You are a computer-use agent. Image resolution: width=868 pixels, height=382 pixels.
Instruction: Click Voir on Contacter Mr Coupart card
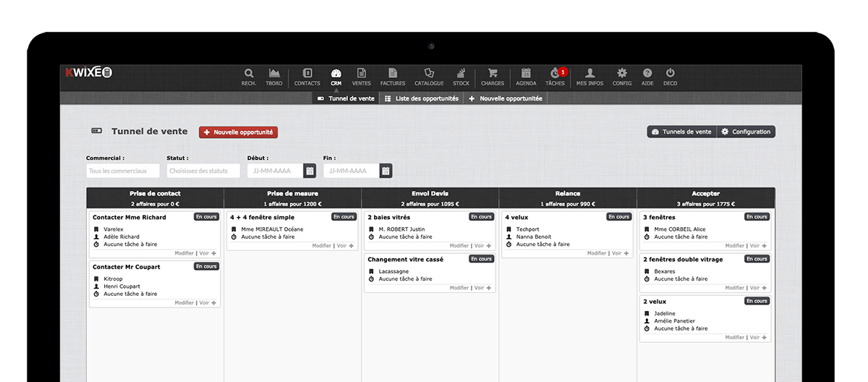(x=204, y=303)
